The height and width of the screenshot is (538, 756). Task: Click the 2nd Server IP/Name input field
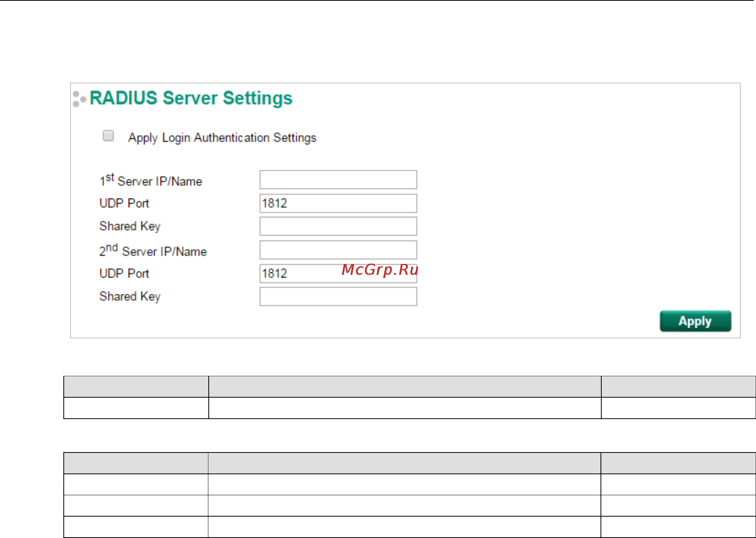(x=338, y=250)
